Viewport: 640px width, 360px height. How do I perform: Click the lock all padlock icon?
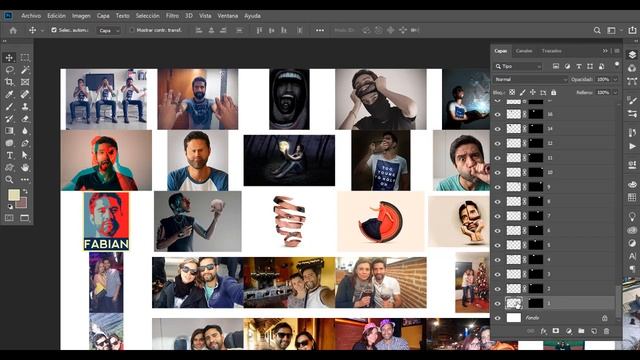click(553, 93)
